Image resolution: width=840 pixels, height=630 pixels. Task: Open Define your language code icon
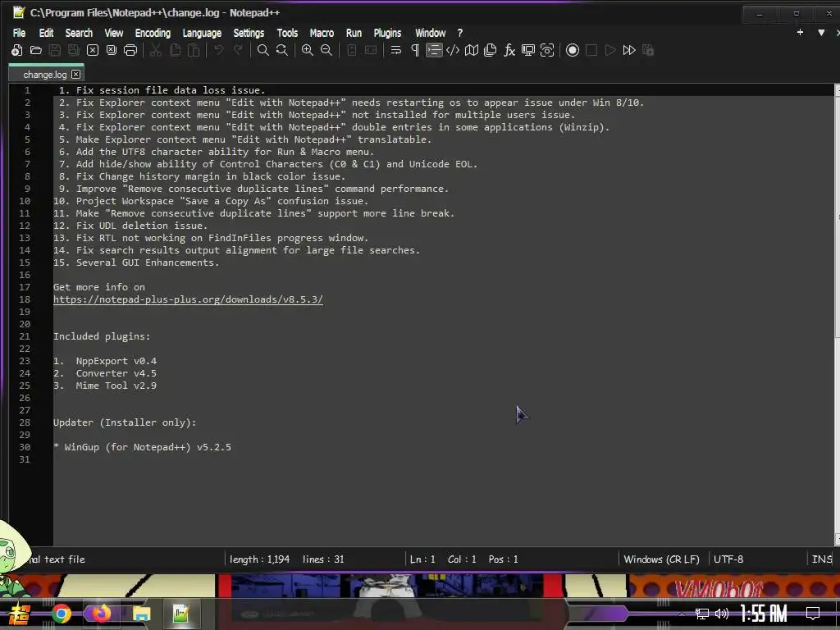point(453,50)
